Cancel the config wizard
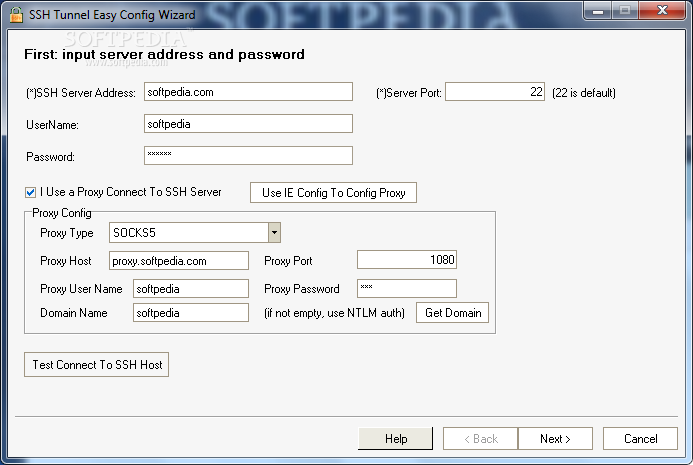 [640, 438]
